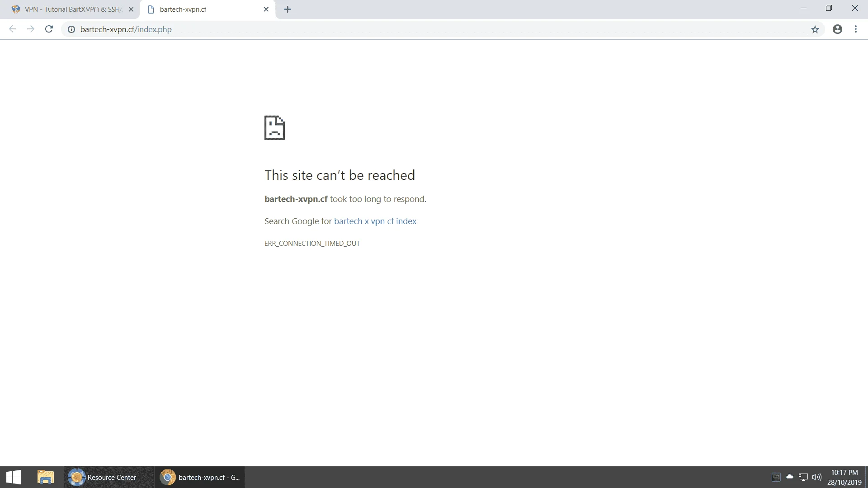The height and width of the screenshot is (488, 868).
Task: Open the Windows Start menu
Action: click(14, 477)
